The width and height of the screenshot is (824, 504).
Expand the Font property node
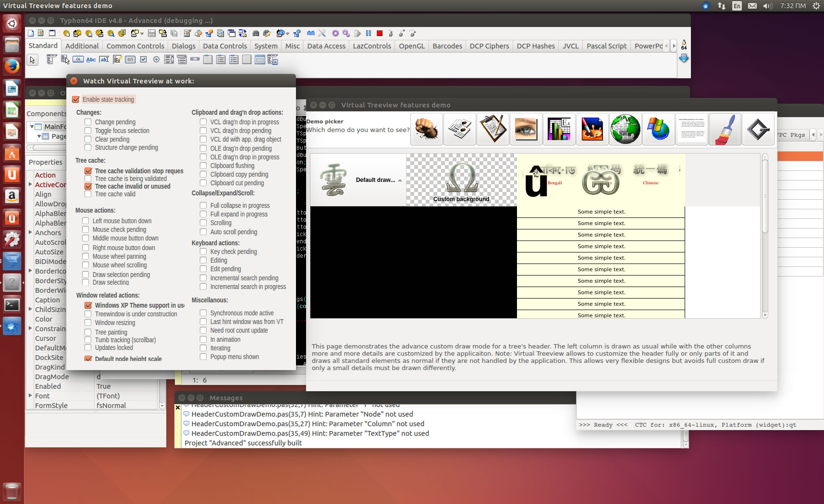[30, 396]
